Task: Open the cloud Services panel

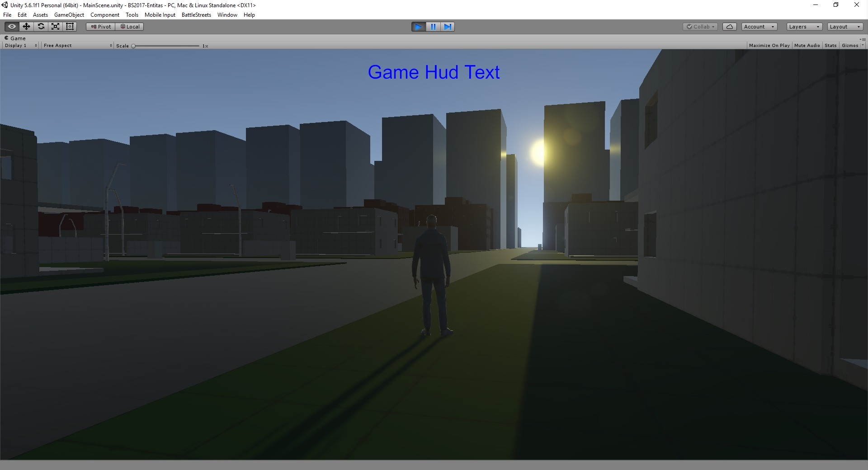Action: point(729,27)
